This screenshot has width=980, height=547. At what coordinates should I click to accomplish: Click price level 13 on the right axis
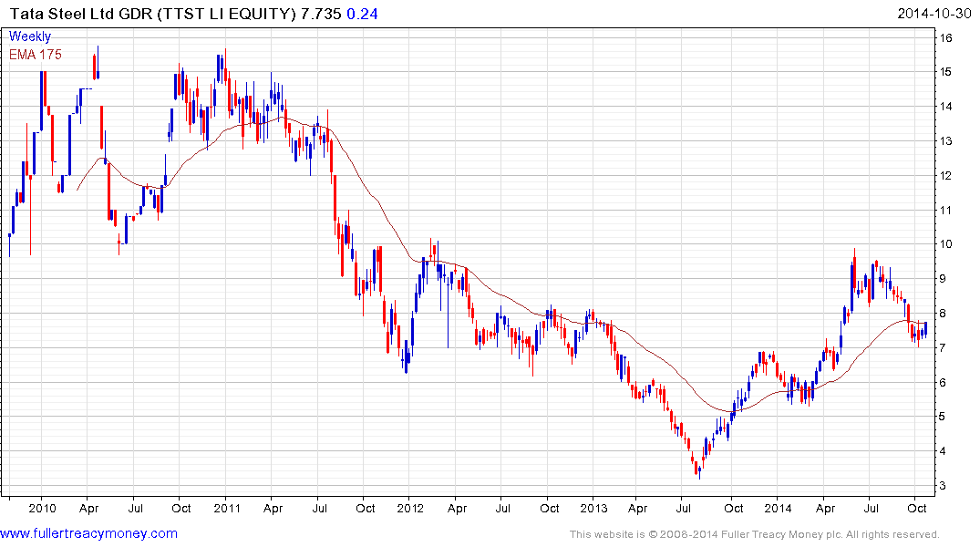(x=945, y=141)
